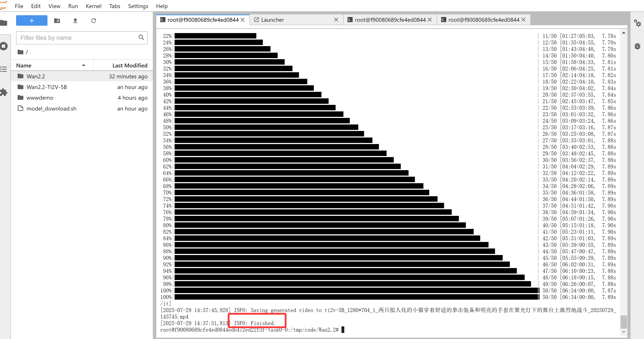Open the Run menu
The image size is (644, 339).
(73, 6)
